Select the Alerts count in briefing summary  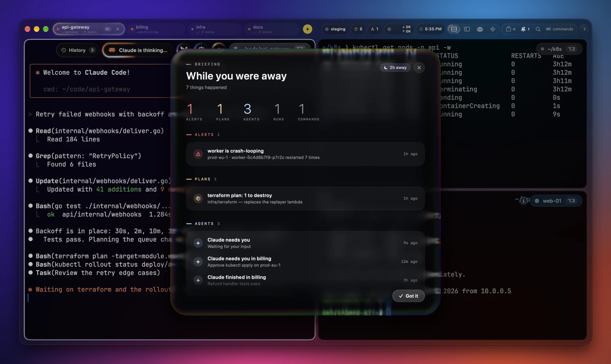pos(194,112)
